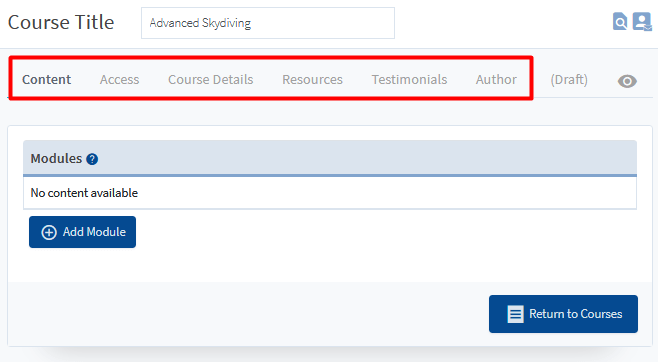Viewport: 658px width, 362px height.
Task: Open the Access tab
Action: tap(120, 79)
